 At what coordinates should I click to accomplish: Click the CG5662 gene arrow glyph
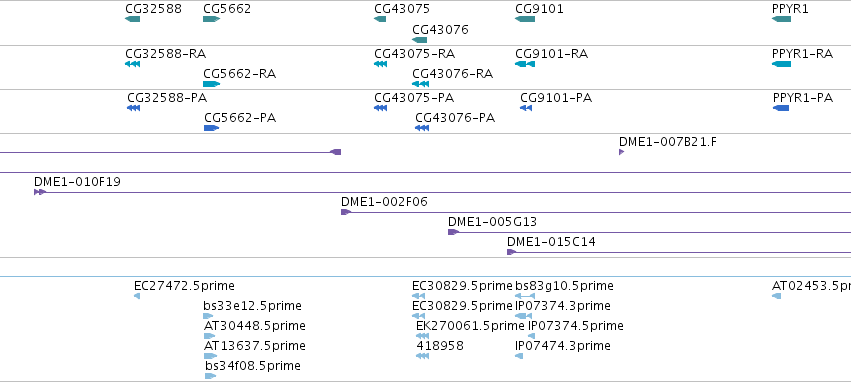point(211,19)
